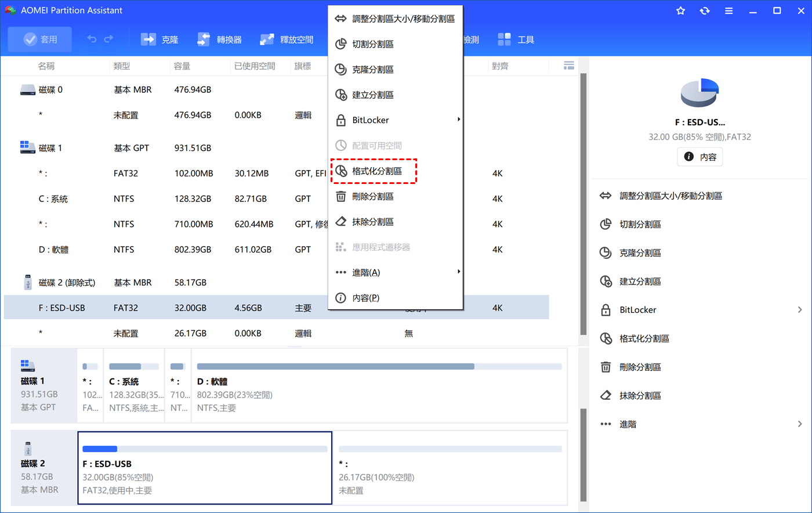Choose 內容(P) in context menu
This screenshot has height=513, width=812.
(396, 298)
